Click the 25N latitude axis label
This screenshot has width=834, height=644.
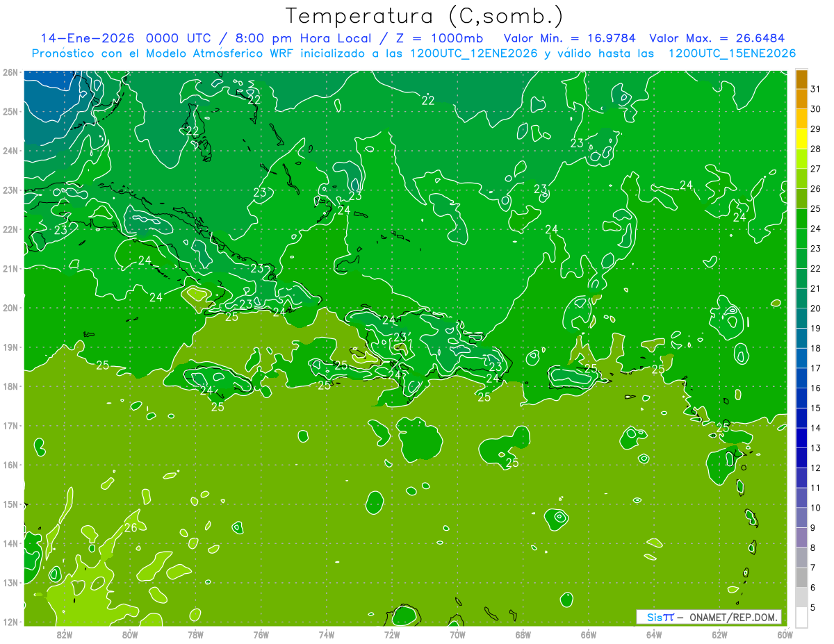click(x=10, y=111)
